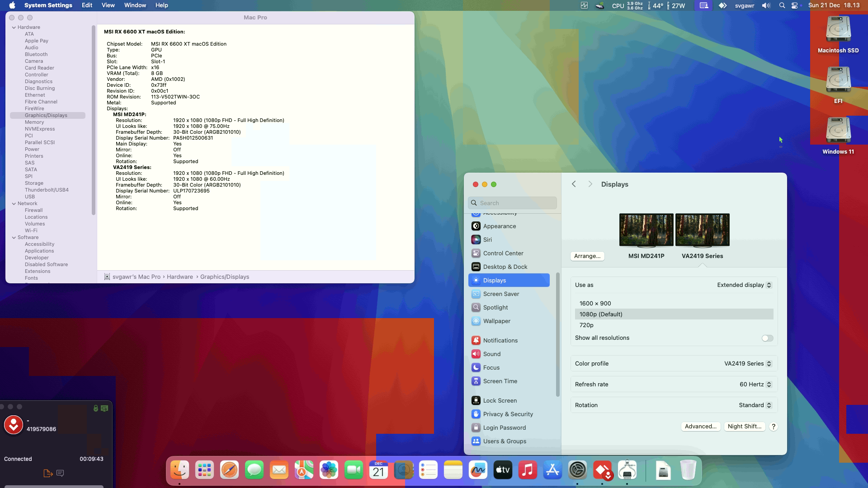Toggle Show all resolutions switch
The image size is (868, 488).
click(x=767, y=338)
